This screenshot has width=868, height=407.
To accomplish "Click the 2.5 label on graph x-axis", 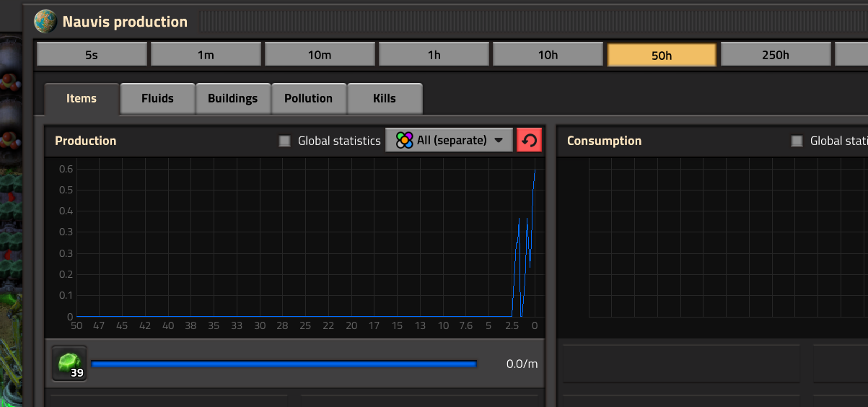I will (512, 326).
